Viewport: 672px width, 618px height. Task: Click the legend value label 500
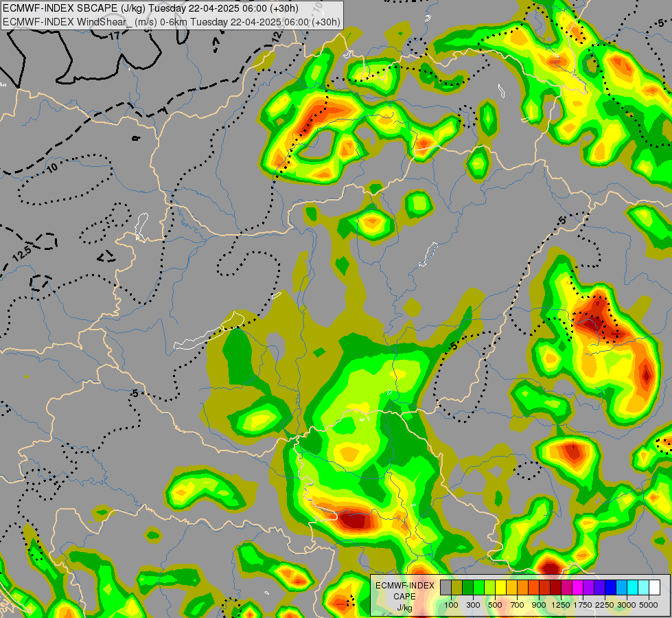pos(495,605)
